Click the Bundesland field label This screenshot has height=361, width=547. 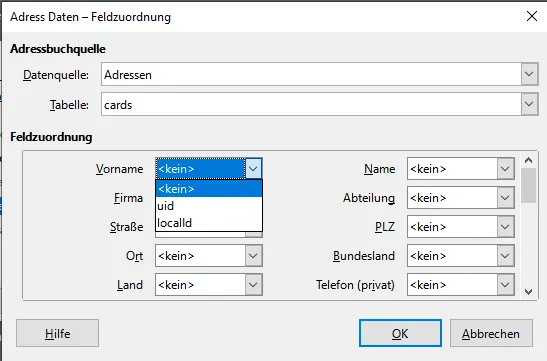[364, 256]
